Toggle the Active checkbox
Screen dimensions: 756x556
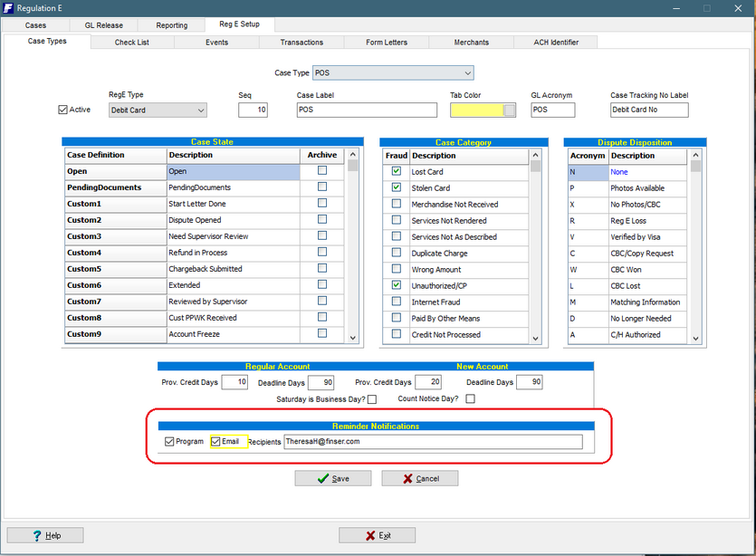coord(62,110)
